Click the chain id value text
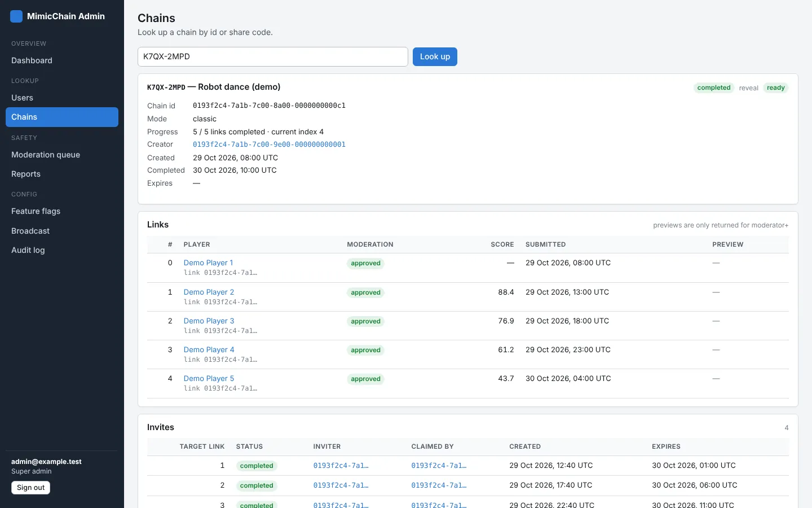812x508 pixels. 269,106
